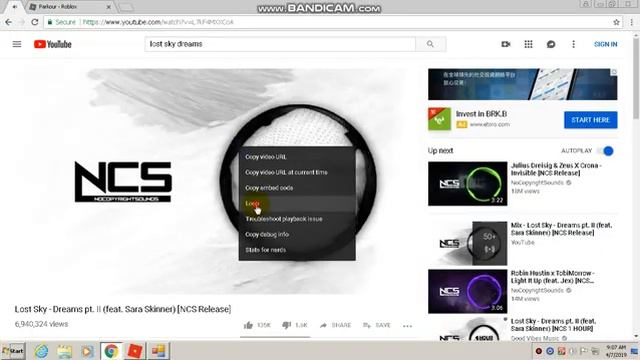
Task: Open the Julius Dreisig Invisible video thumbnail
Action: (x=467, y=184)
